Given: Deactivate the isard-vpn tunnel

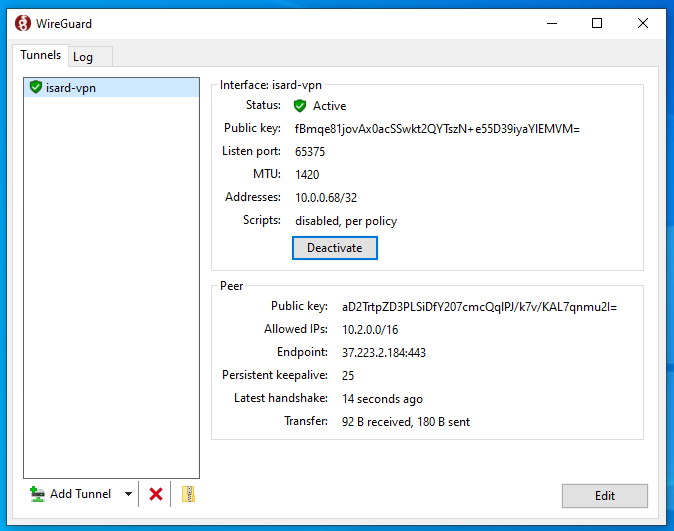Looking at the screenshot, I should coord(334,247).
